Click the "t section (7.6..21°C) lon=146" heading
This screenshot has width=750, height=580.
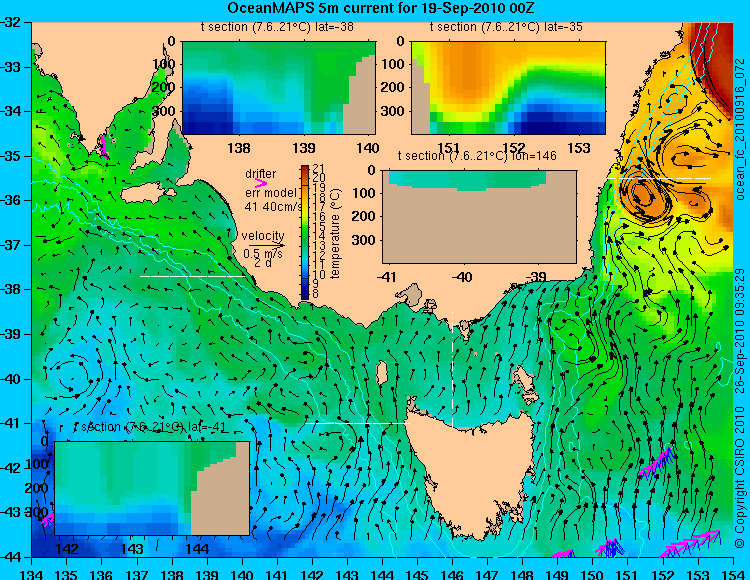click(x=477, y=156)
